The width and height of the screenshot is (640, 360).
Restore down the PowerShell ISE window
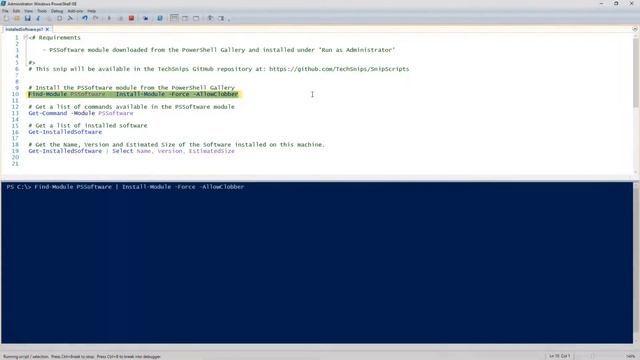(616, 4)
